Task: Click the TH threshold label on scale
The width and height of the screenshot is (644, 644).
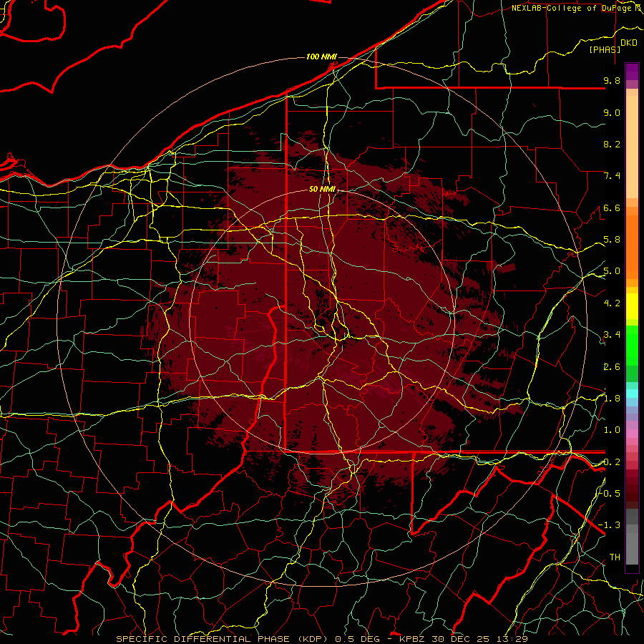Action: [x=615, y=557]
